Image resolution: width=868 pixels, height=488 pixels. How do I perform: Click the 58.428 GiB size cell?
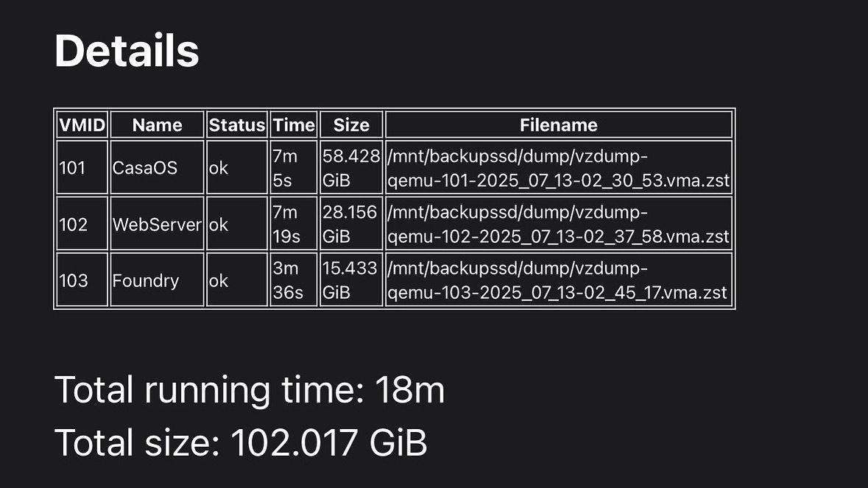point(351,168)
